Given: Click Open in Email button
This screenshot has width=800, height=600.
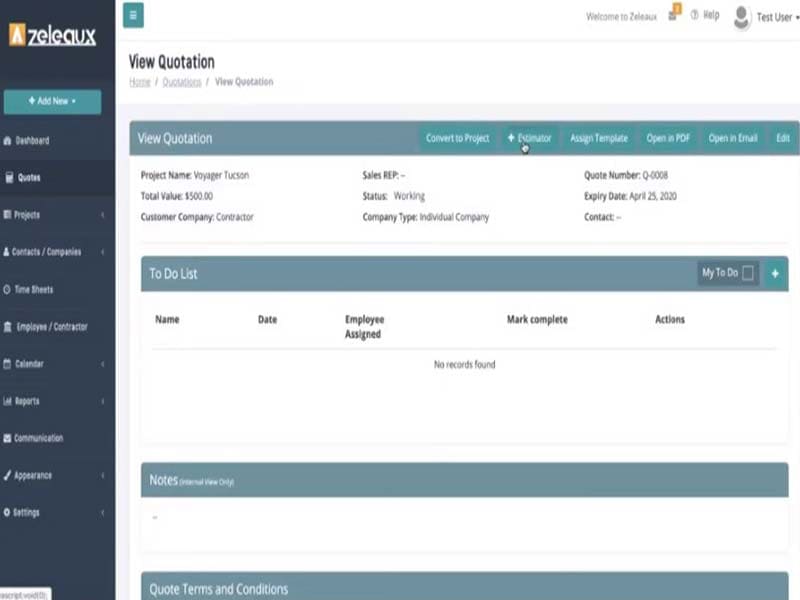Looking at the screenshot, I should click(x=733, y=138).
